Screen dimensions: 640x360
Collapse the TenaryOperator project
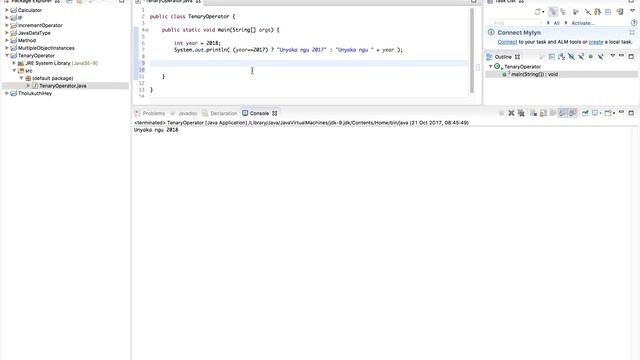click(x=7, y=55)
